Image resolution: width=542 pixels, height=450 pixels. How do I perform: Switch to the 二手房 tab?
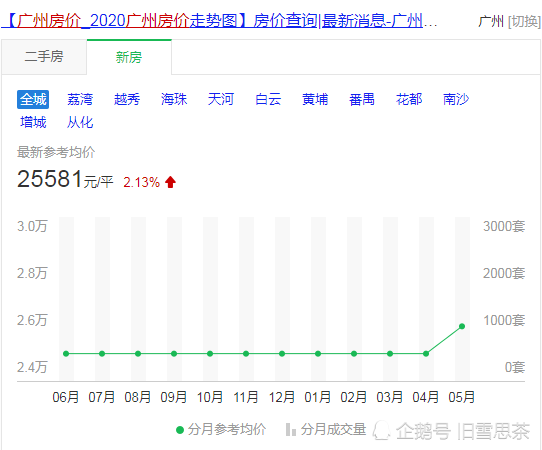coord(44,57)
